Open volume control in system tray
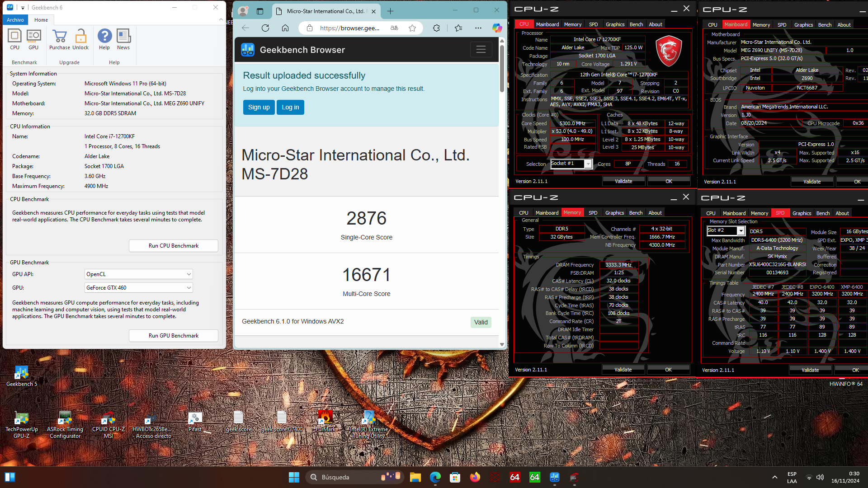Viewport: 868px width, 488px height. point(820,477)
